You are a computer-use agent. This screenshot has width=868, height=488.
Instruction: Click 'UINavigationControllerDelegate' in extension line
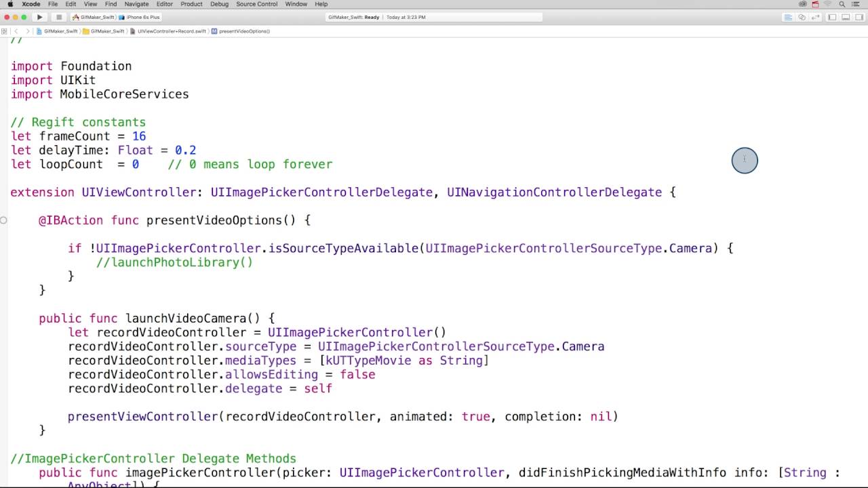pos(554,192)
